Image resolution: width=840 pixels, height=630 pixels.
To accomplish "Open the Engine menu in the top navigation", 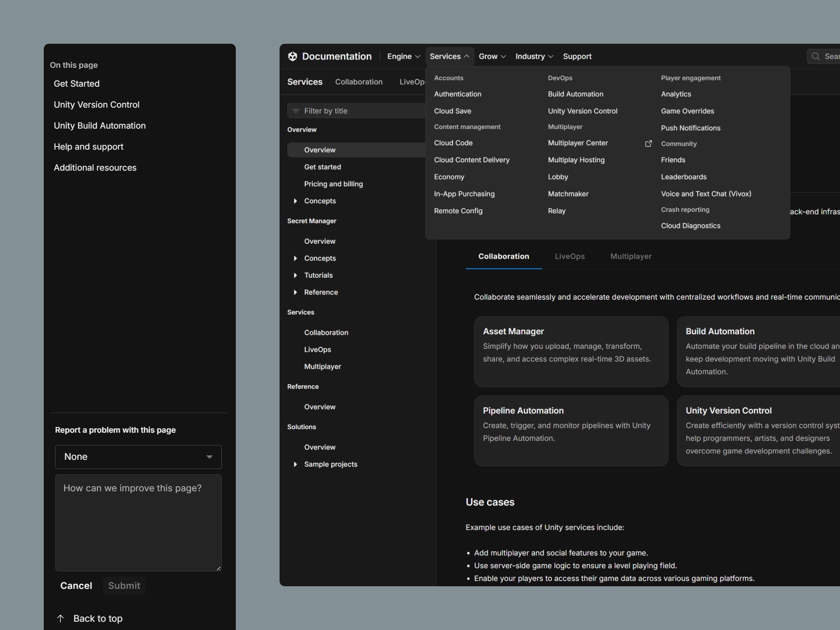I will [403, 56].
